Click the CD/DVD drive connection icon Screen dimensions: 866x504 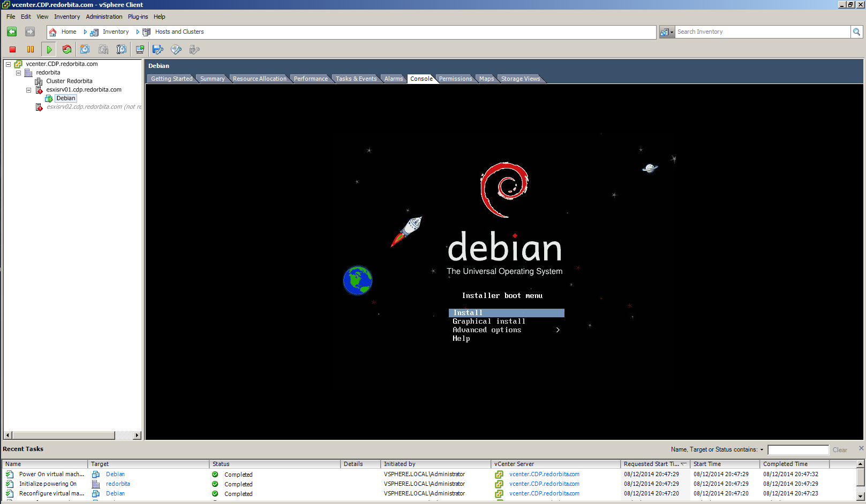[176, 50]
